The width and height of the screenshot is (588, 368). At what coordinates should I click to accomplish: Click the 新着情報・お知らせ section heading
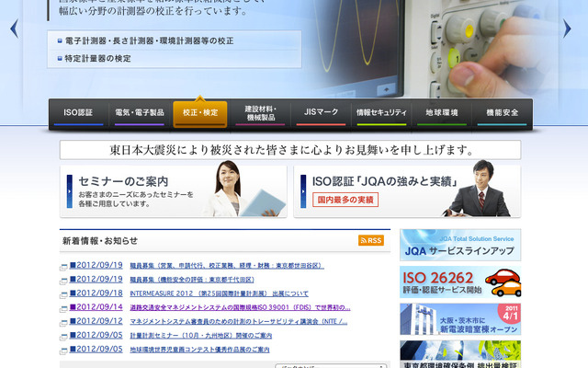(100, 241)
